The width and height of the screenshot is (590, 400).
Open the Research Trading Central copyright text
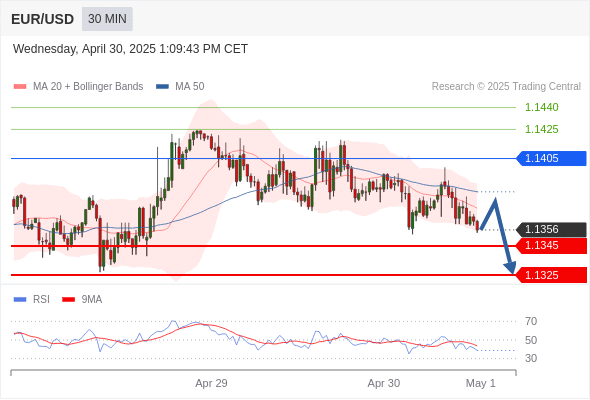pos(506,87)
